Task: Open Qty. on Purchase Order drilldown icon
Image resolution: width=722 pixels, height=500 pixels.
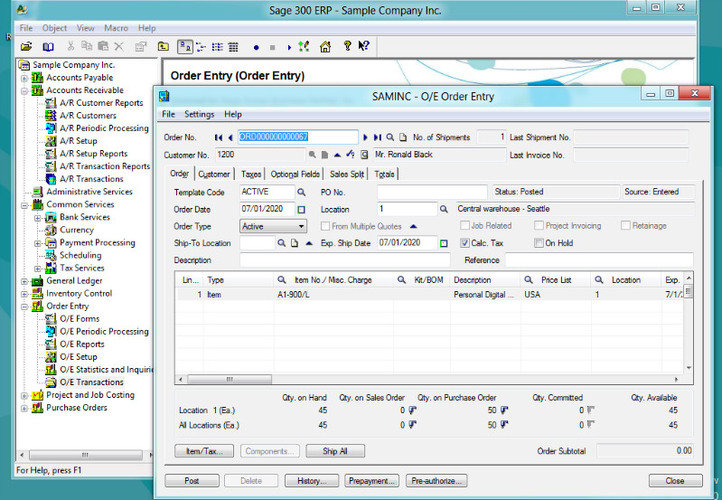Action: (x=504, y=410)
